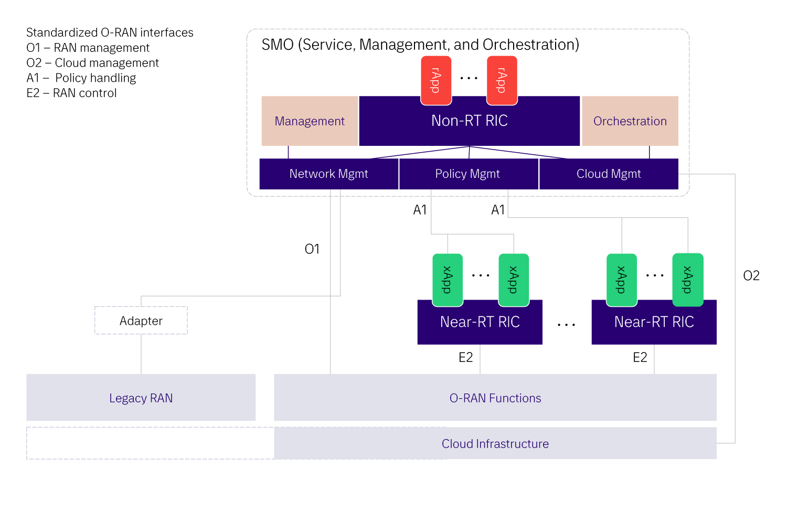The height and width of the screenshot is (532, 787).
Task: Click the Orchestration block
Action: coord(630,121)
